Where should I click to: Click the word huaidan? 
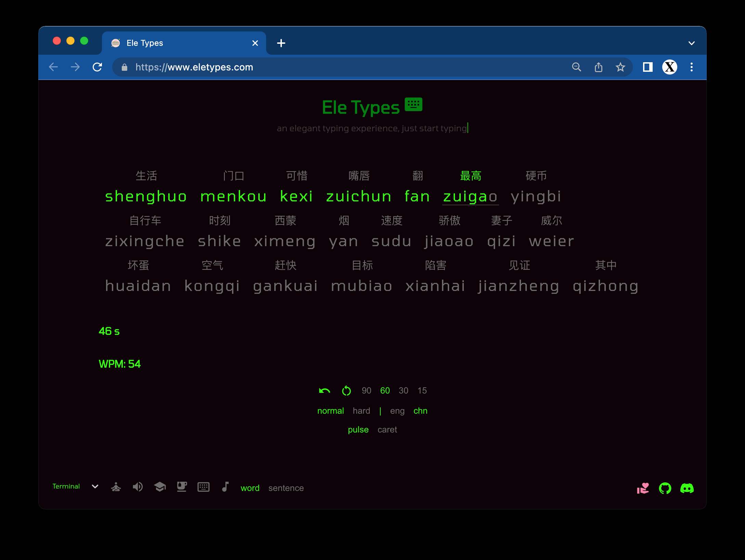pyautogui.click(x=138, y=286)
